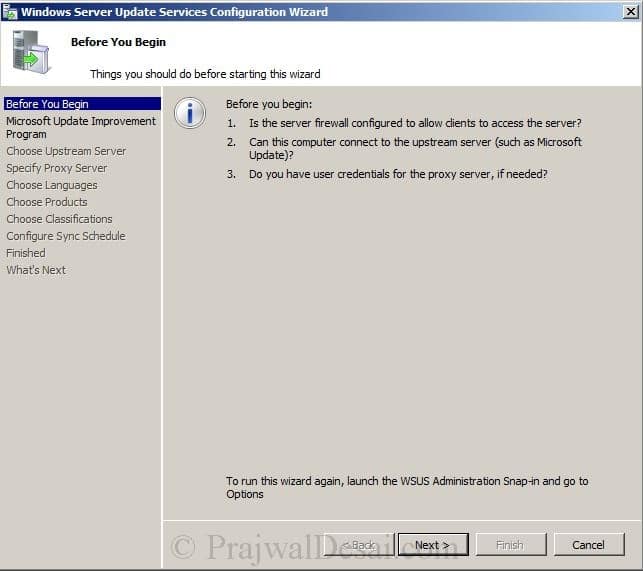The image size is (643, 571).
Task: Select the Configure Sync Schedule step
Action: pyautogui.click(x=66, y=236)
